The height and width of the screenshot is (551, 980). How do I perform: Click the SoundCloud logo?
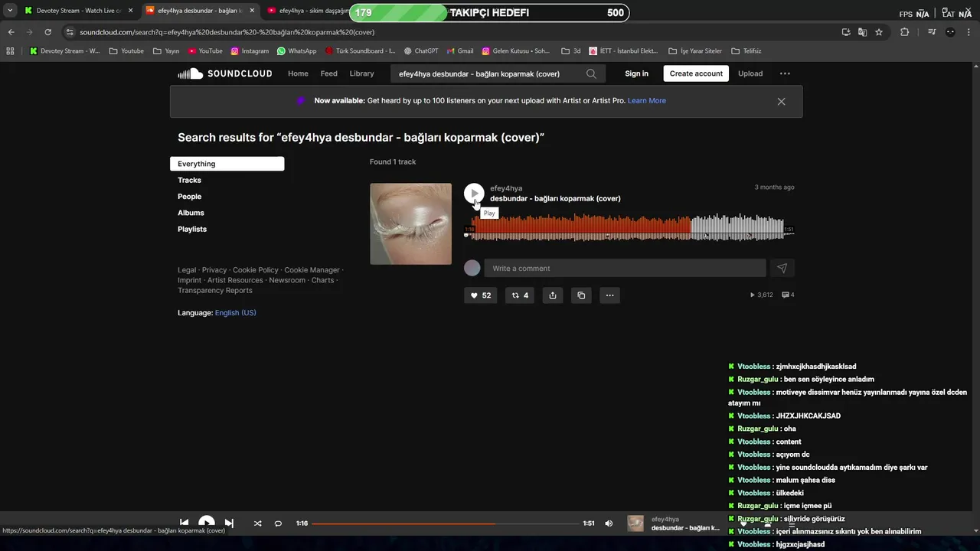224,73
